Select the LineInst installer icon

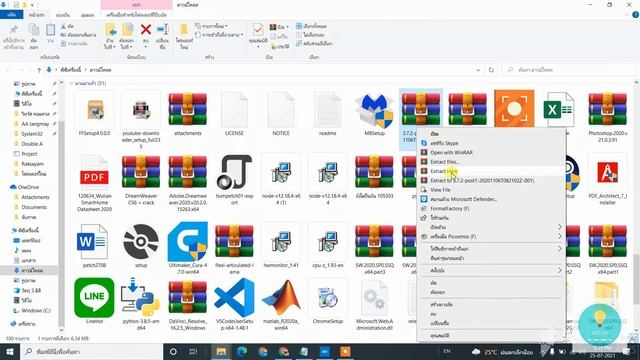point(94,301)
